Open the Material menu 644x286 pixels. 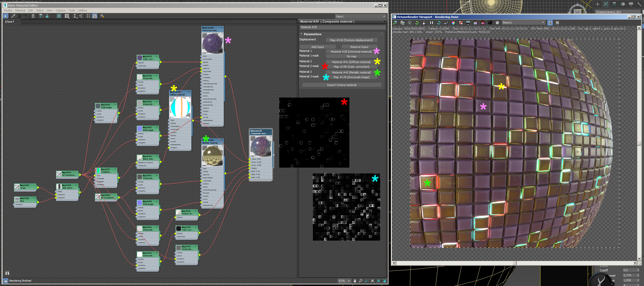[x=20, y=10]
